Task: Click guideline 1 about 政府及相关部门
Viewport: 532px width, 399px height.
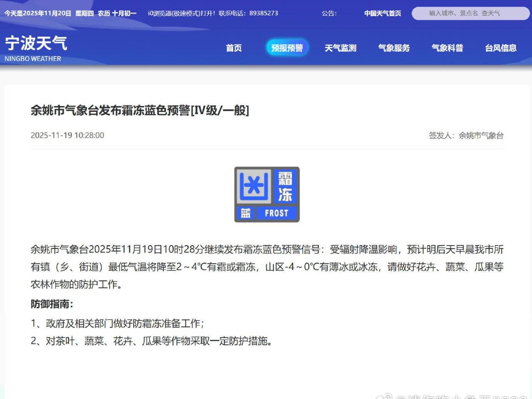Action: (x=118, y=323)
